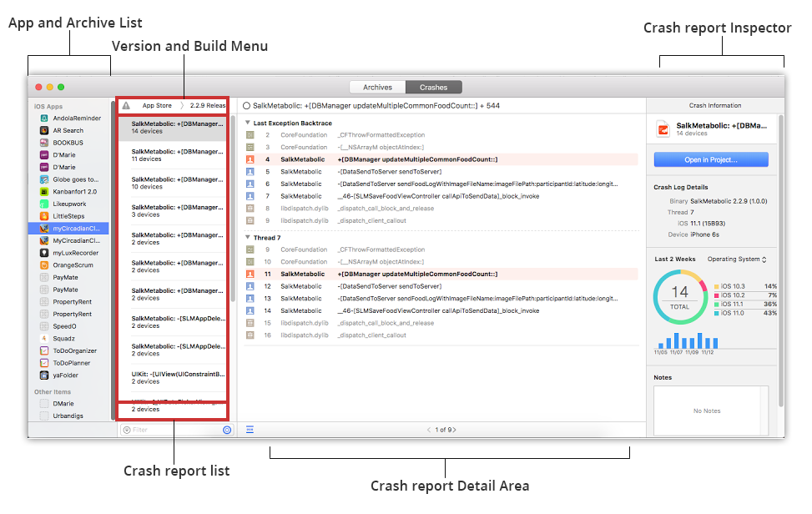Pick the Likeupwork app icon
The height and width of the screenshot is (514, 812).
[44, 204]
